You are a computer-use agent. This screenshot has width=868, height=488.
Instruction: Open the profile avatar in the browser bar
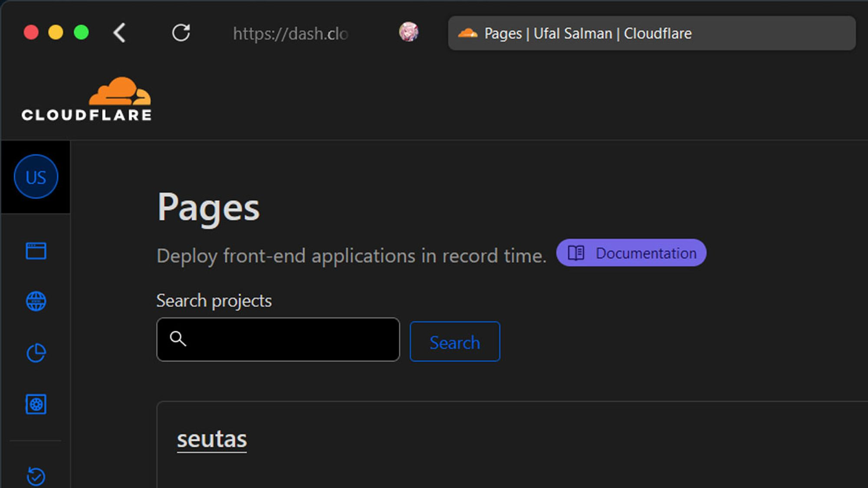click(409, 32)
